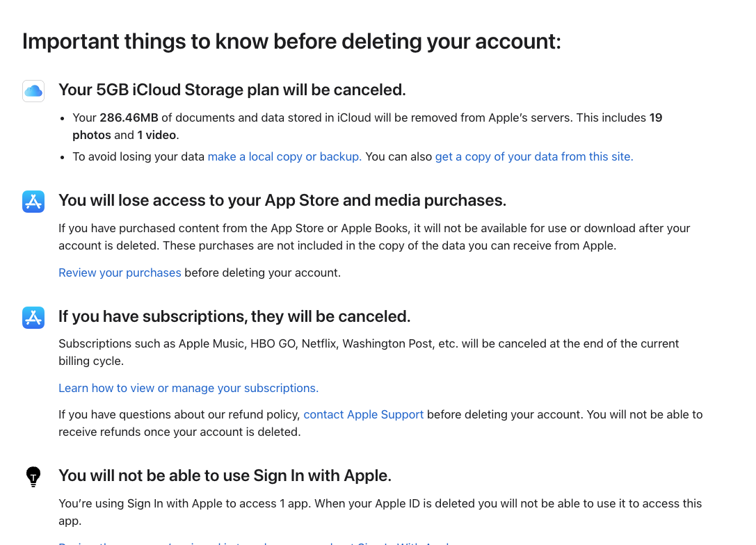Click the paragraph about accessing 1 app
This screenshot has width=756, height=545.
coord(380,512)
